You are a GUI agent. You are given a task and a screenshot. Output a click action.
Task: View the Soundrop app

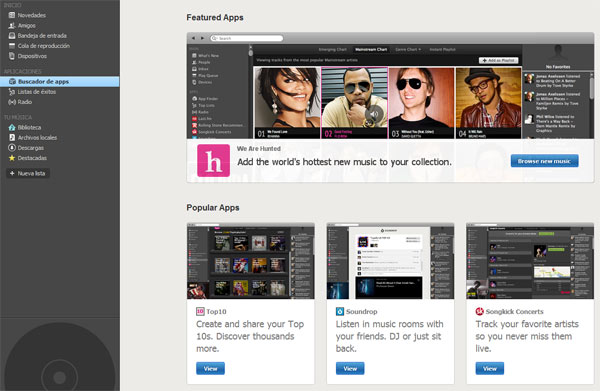point(350,368)
